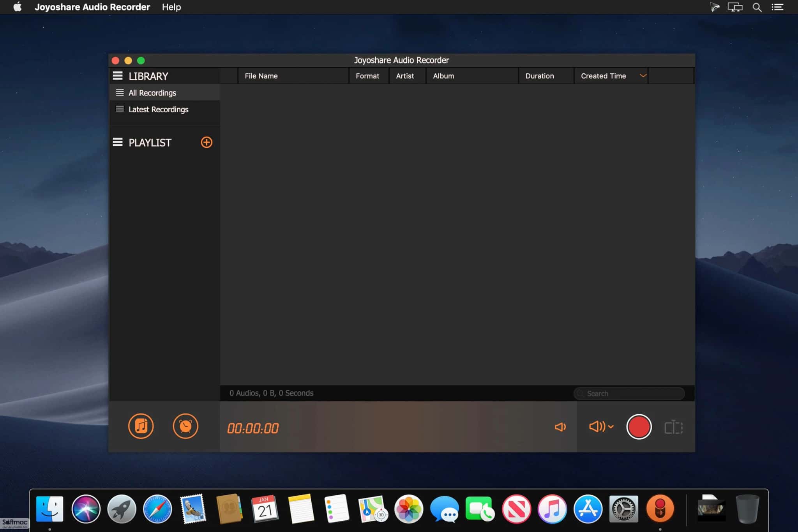Select All Recordings in the library
Screen dimensions: 798x532
pos(164,93)
